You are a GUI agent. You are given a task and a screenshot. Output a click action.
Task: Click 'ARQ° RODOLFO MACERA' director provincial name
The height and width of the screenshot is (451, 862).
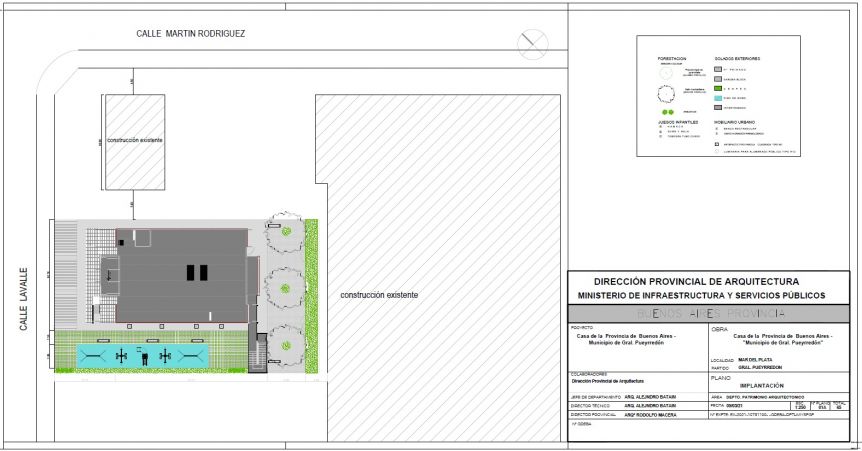coord(650,415)
